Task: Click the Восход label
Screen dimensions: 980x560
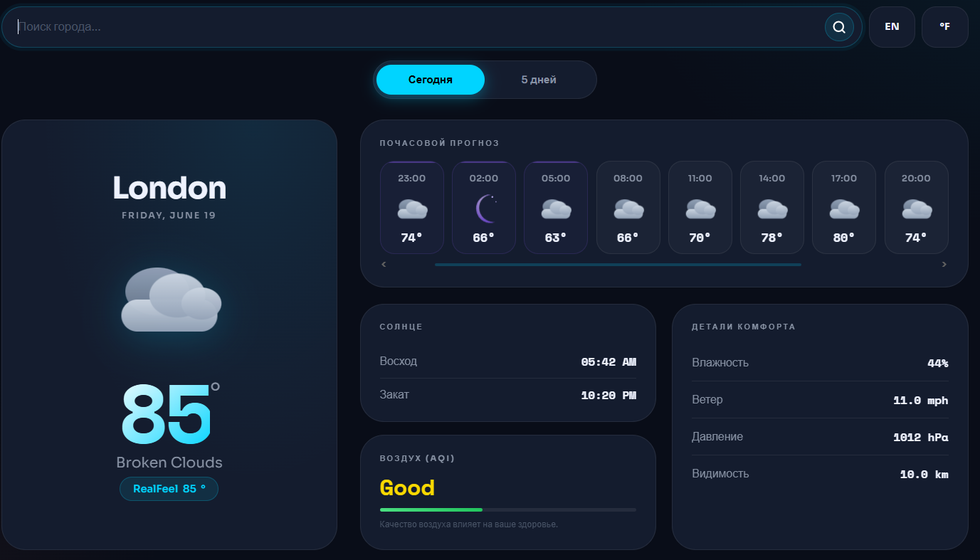Action: pyautogui.click(x=399, y=361)
